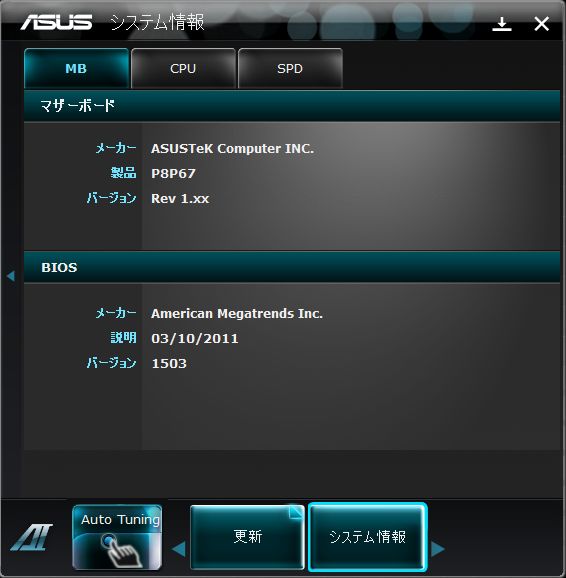Open Auto Tuning with the hand icon
The width and height of the screenshot is (566, 578).
pos(117,537)
